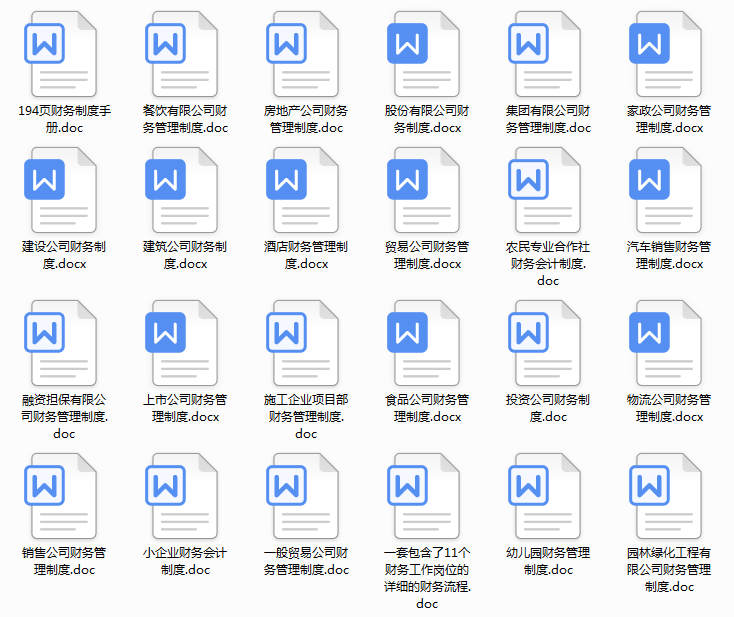Image resolution: width=734 pixels, height=617 pixels.
Task: Click the 建筑公司财务制度.docx document icon
Action: (x=181, y=190)
